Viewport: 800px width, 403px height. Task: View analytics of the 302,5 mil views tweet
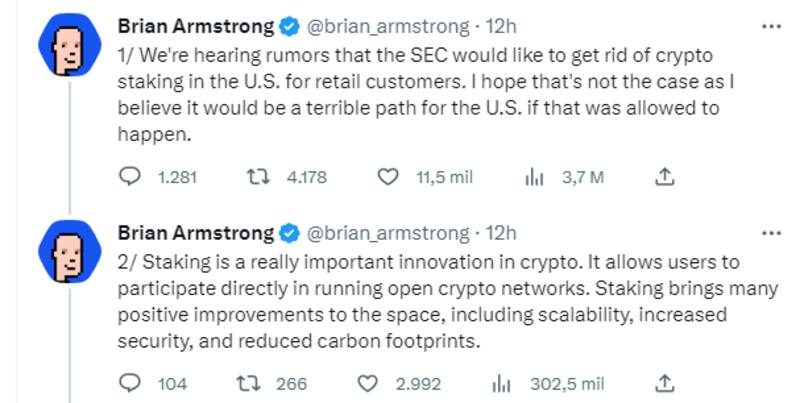[503, 383]
